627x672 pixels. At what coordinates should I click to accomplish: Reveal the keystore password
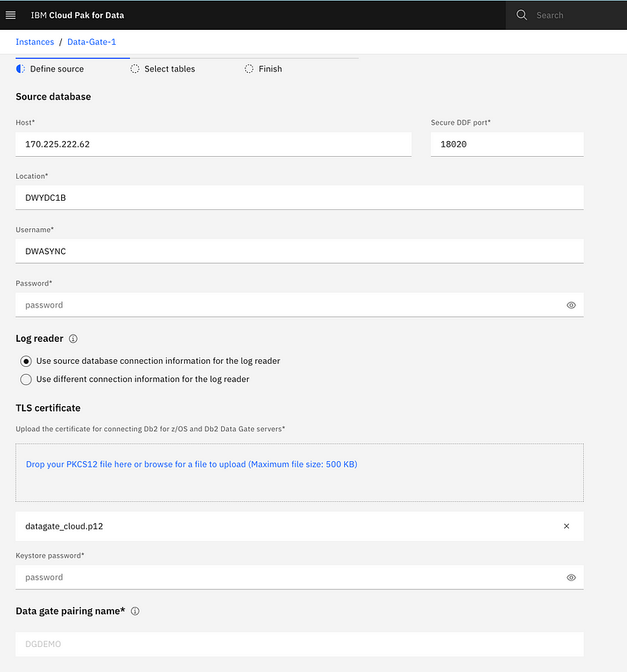[571, 577]
